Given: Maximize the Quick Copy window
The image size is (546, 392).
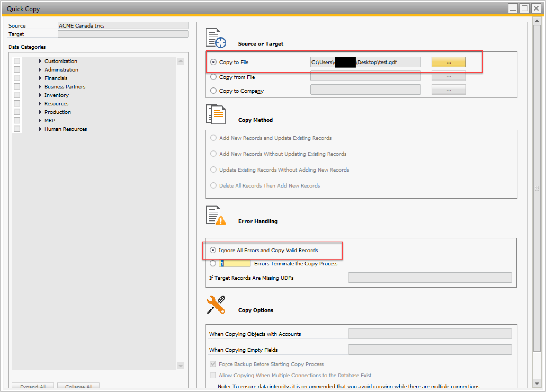Looking at the screenshot, I should coord(525,8).
